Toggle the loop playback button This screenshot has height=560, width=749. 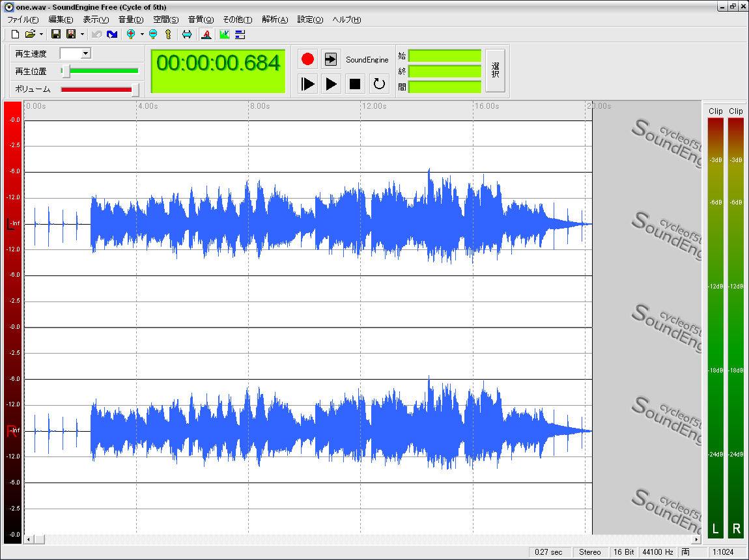point(379,83)
